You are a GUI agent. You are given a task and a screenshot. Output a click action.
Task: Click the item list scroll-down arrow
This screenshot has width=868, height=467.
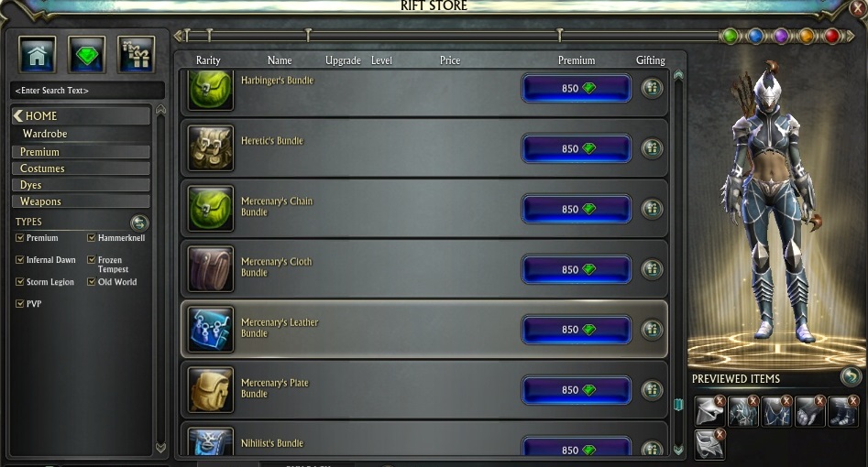click(x=678, y=450)
